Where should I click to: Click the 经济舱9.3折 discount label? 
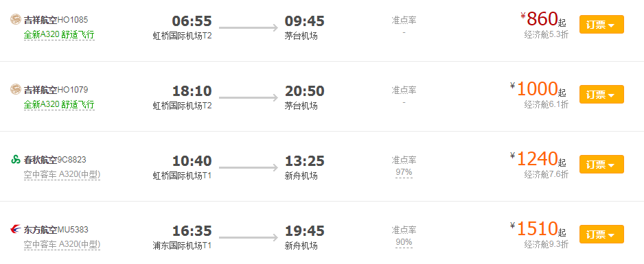pos(547,245)
